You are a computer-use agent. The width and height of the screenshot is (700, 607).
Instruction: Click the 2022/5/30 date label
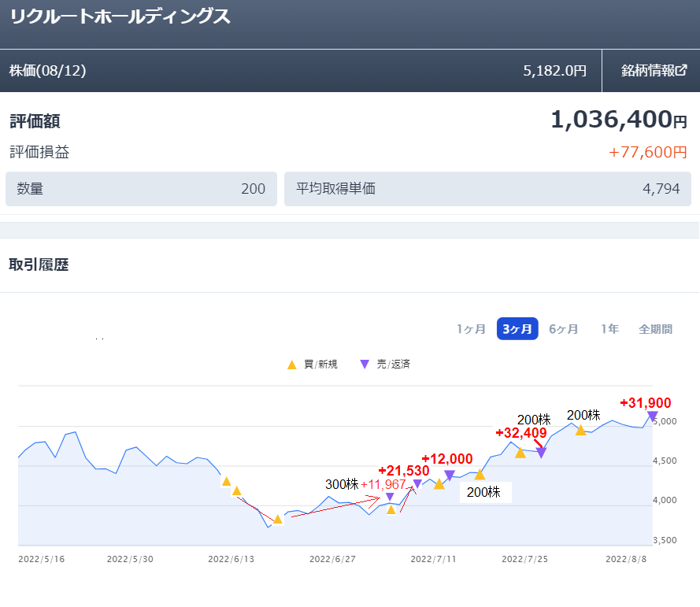[130, 559]
